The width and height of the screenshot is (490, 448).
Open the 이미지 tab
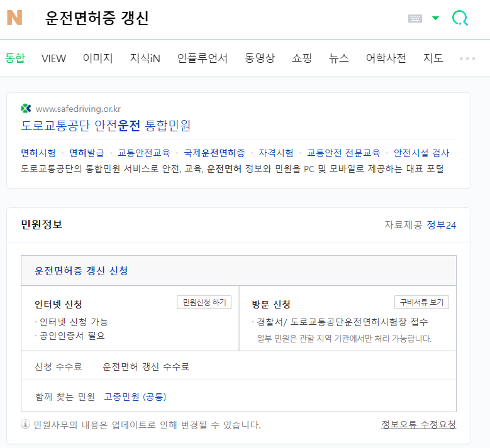98,58
